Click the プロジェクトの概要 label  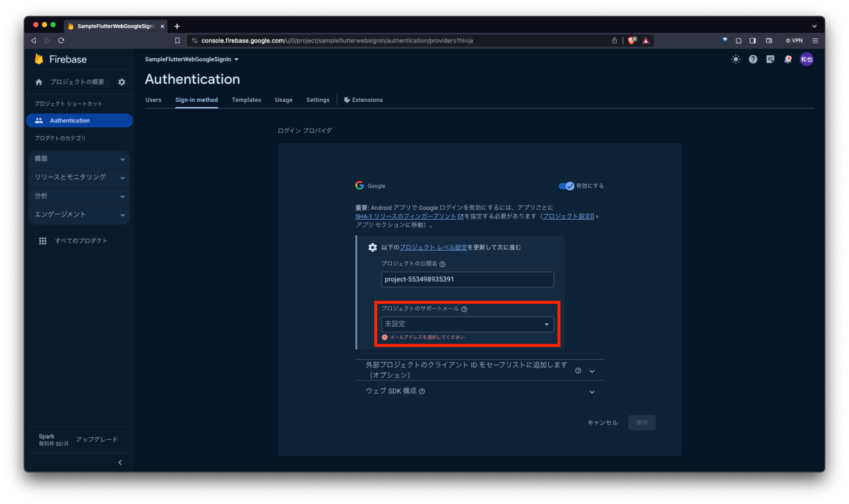click(x=77, y=82)
